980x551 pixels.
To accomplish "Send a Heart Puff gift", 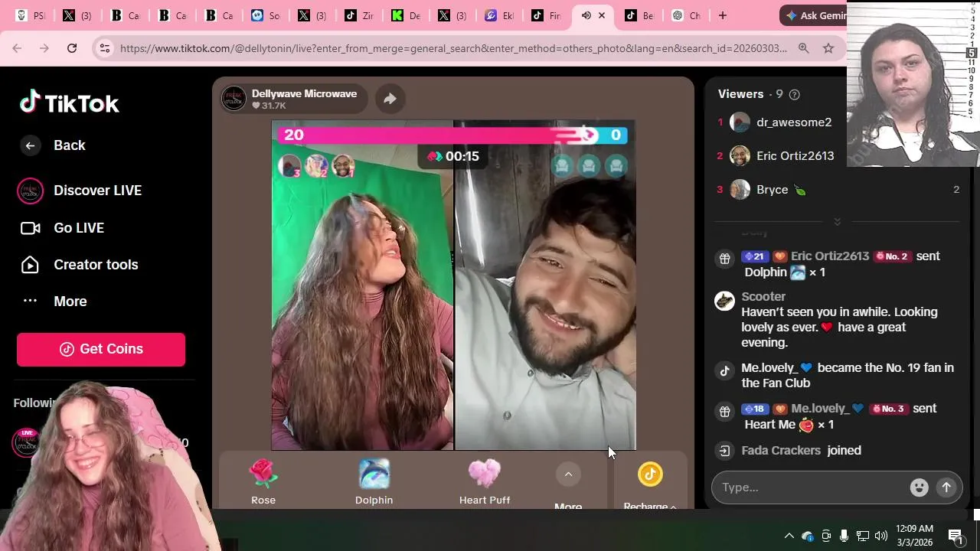I will click(485, 482).
